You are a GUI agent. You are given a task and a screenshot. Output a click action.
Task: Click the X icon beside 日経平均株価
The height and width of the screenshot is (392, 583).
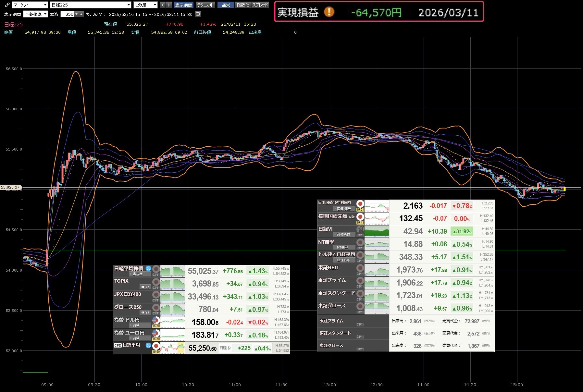[148, 268]
